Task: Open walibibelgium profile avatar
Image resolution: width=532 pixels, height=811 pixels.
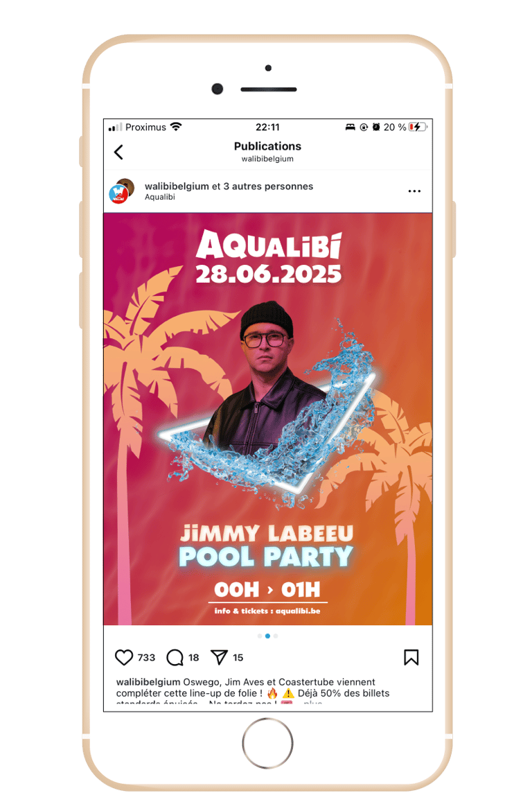Action: pyautogui.click(x=121, y=191)
